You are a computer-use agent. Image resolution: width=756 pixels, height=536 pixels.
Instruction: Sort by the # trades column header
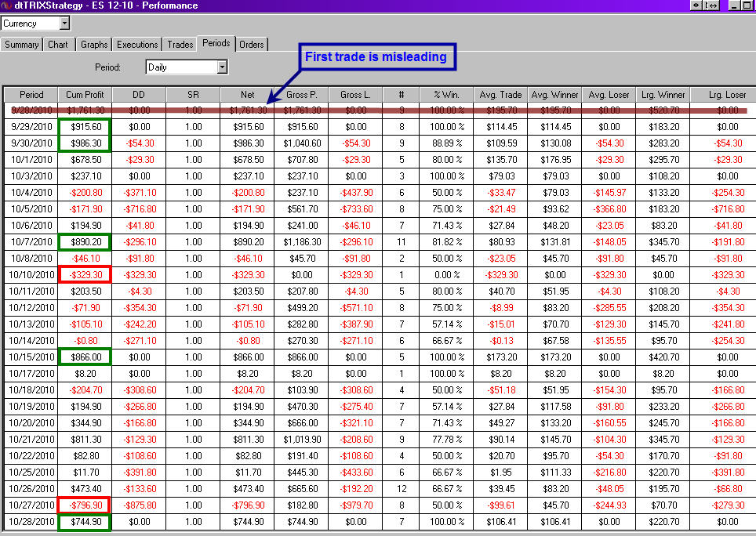(x=402, y=94)
